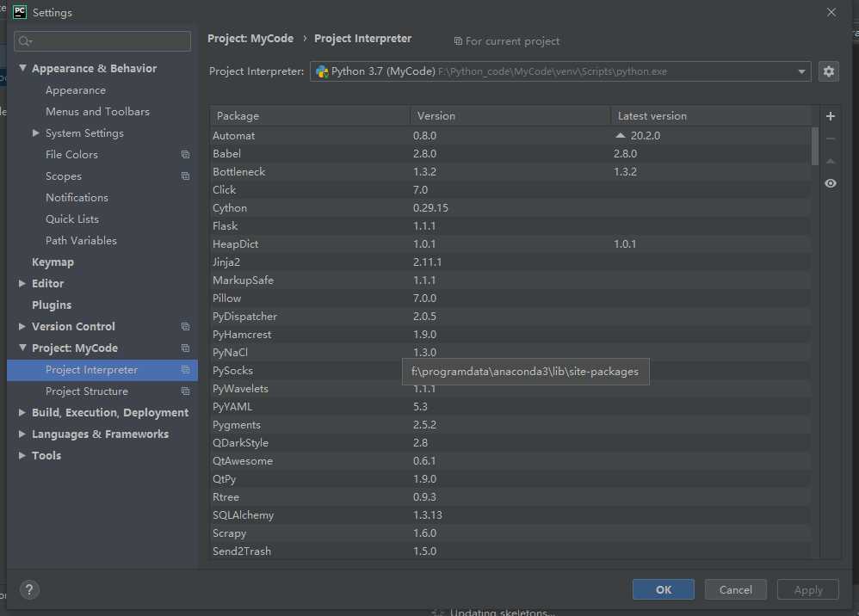Screen dimensions: 859x616
Task: Click the help question mark icon
Action: [29, 589]
